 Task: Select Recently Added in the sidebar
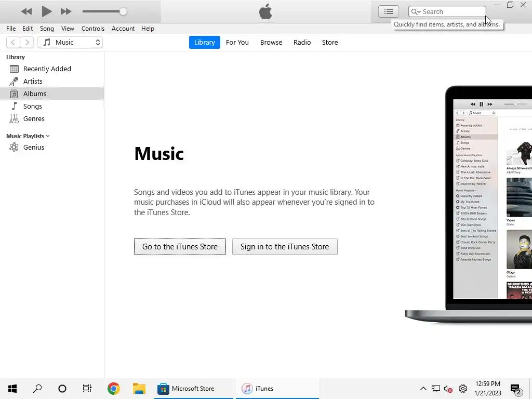click(x=52, y=69)
